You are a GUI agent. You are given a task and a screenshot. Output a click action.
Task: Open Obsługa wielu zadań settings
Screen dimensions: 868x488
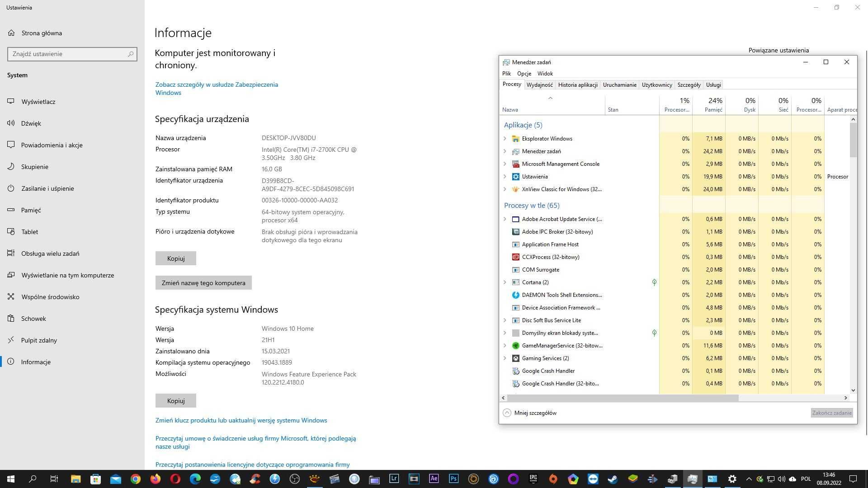click(50, 253)
